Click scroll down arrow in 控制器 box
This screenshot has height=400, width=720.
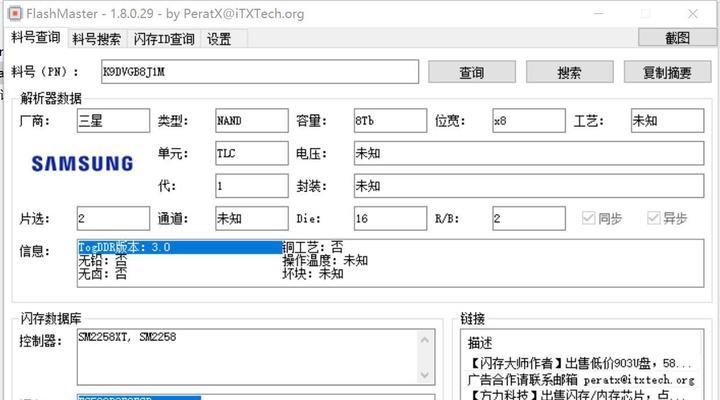coord(425,375)
